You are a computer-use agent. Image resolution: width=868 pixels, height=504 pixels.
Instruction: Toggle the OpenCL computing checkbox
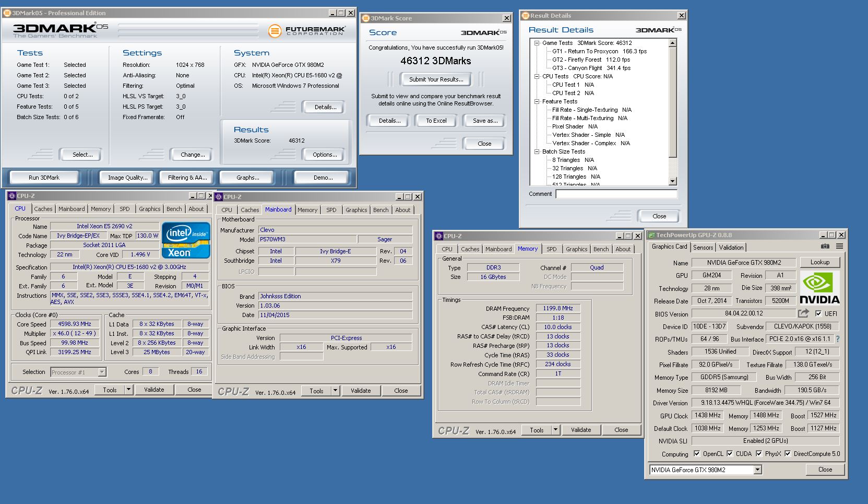[697, 453]
